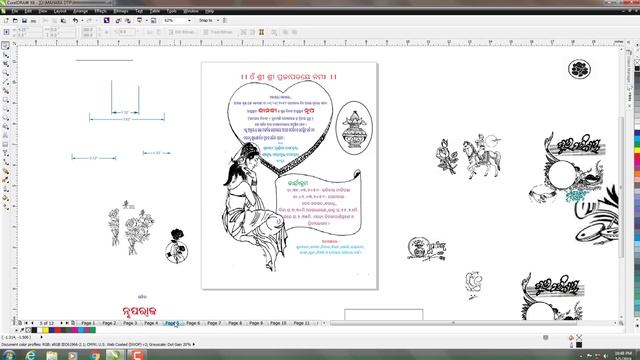The width and height of the screenshot is (640, 360).
Task: Click the New document icon
Action: tap(6, 20)
